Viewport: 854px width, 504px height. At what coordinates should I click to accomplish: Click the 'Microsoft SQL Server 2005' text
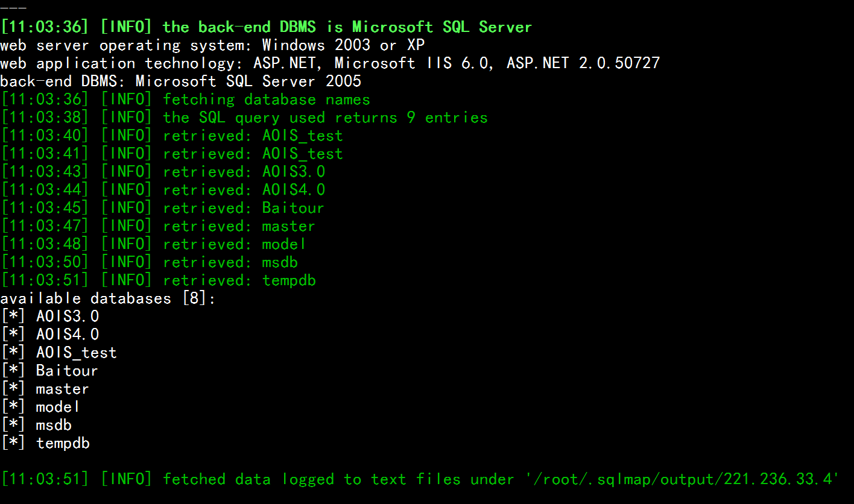point(248,81)
